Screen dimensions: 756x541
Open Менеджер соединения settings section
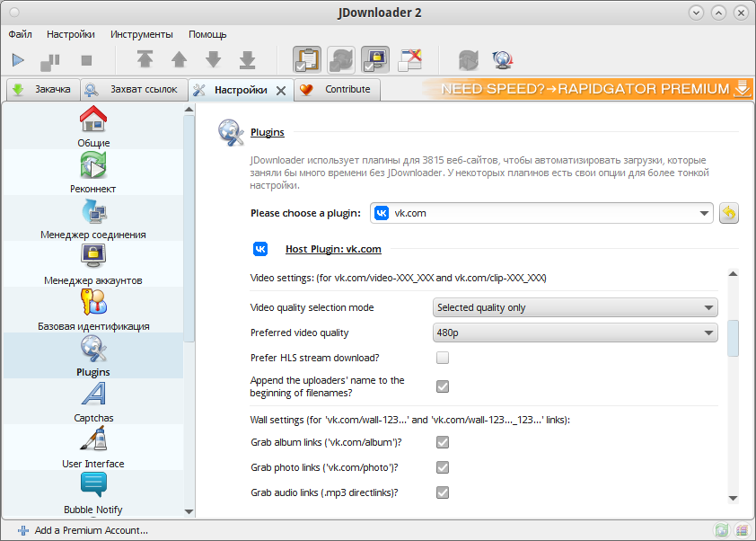tap(93, 218)
